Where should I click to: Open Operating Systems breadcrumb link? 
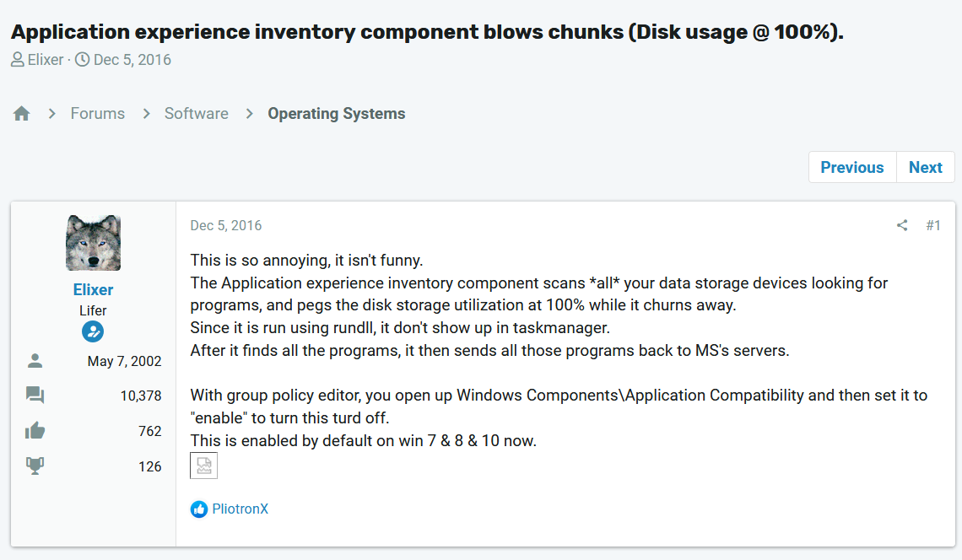click(336, 114)
